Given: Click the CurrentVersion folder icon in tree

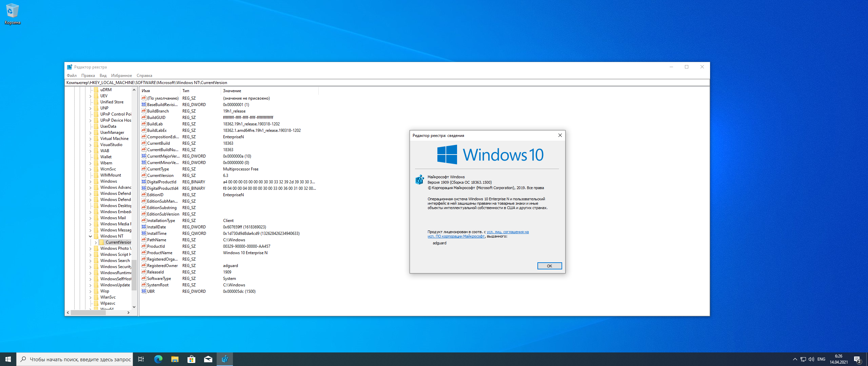Looking at the screenshot, I should pos(102,242).
